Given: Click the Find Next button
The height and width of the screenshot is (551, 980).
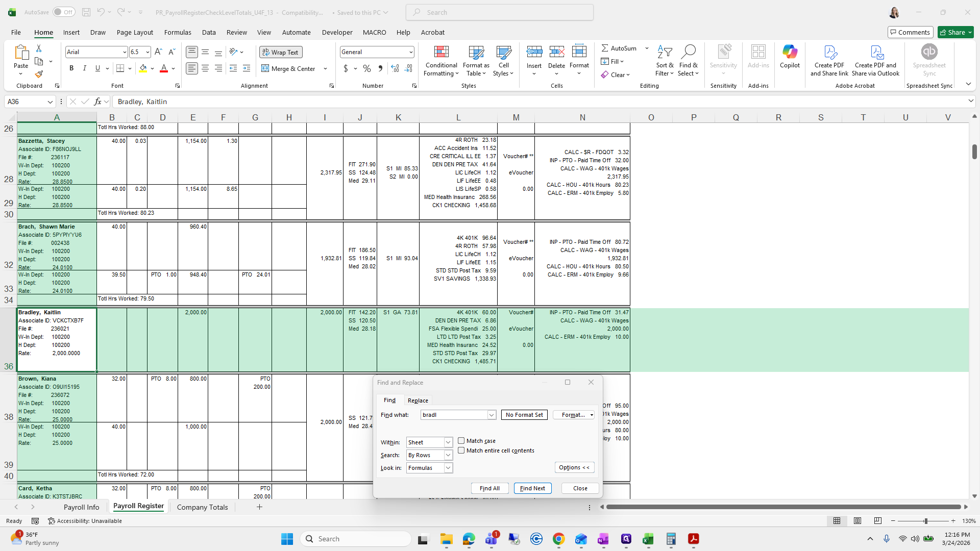Looking at the screenshot, I should (x=532, y=488).
